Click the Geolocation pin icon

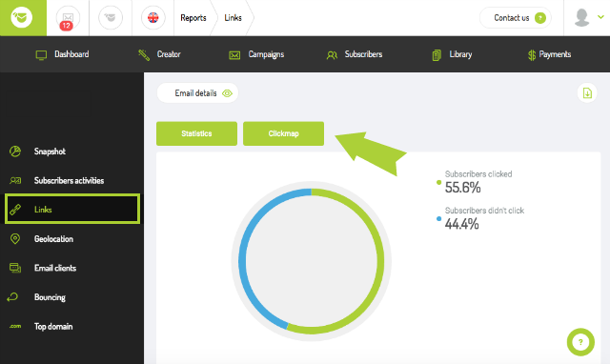[15, 239]
